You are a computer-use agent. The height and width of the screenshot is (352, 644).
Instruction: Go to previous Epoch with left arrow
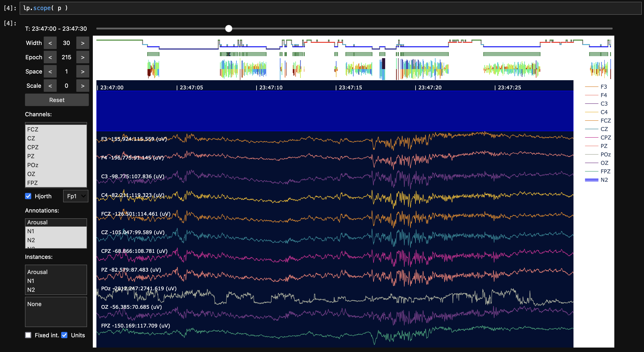pyautogui.click(x=50, y=57)
